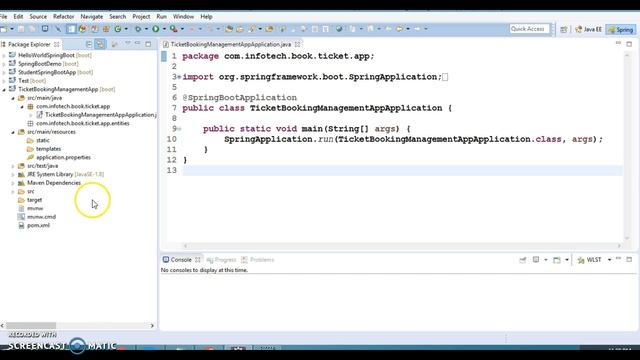Click the folded import indicator box on line 3
Screen dimensions: 640x360
445,77
